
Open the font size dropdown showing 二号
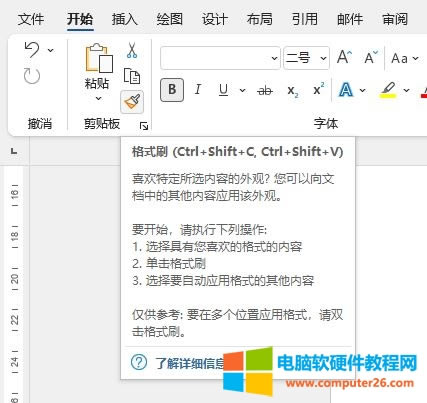(306, 58)
